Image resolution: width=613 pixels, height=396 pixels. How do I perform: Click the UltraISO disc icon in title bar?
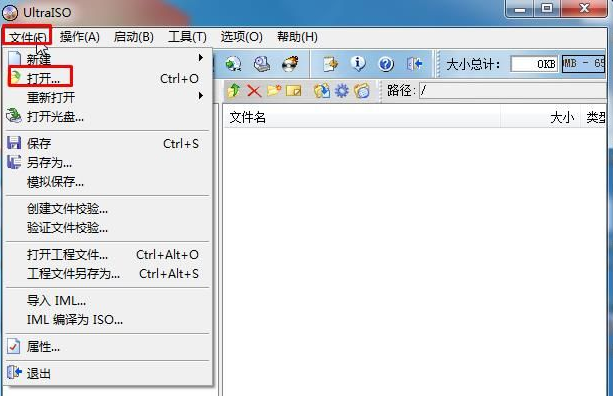(10, 13)
